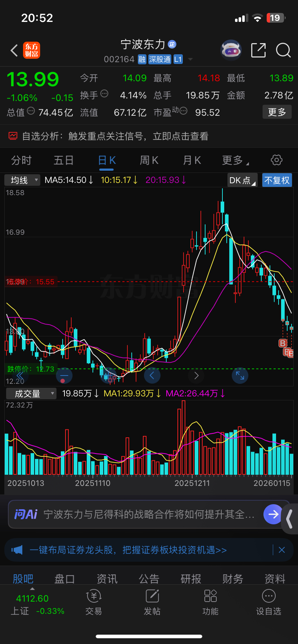Select the 日K tab
This screenshot has width=298, height=644.
107,161
